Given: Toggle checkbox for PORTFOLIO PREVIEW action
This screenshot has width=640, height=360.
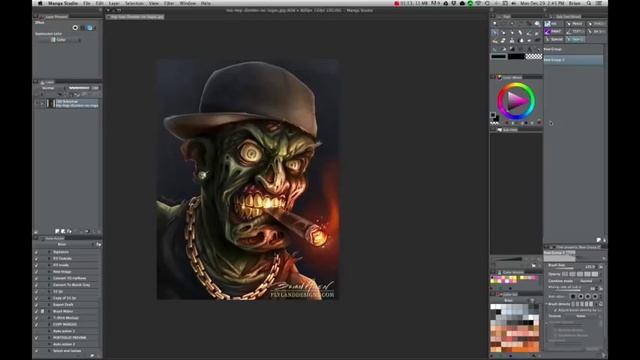Looking at the screenshot, I should pos(36,338).
